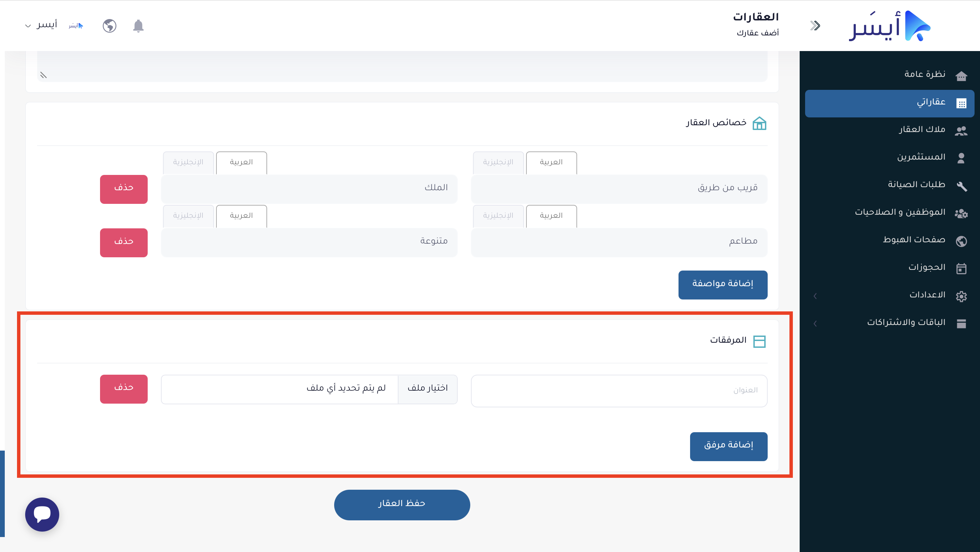Open the globe language icon in header
The image size is (980, 552).
pyautogui.click(x=110, y=26)
